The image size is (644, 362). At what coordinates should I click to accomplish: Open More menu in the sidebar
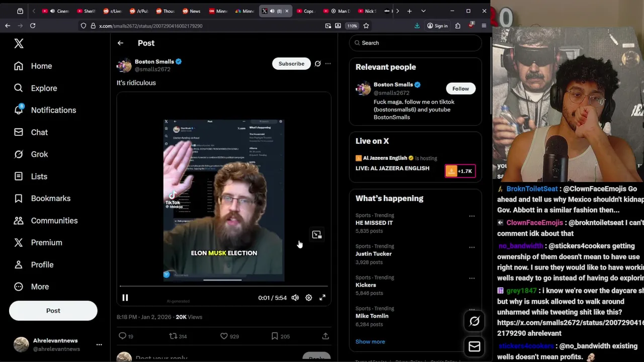[32, 287]
